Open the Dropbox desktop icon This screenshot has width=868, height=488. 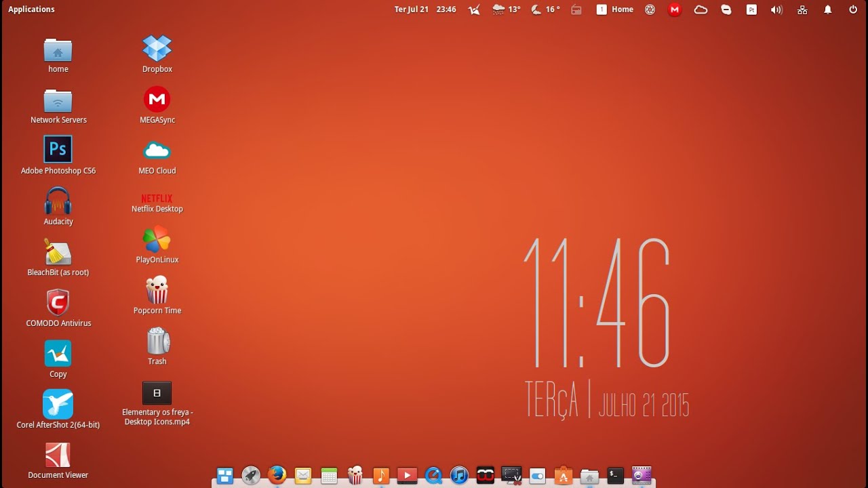[x=157, y=49]
